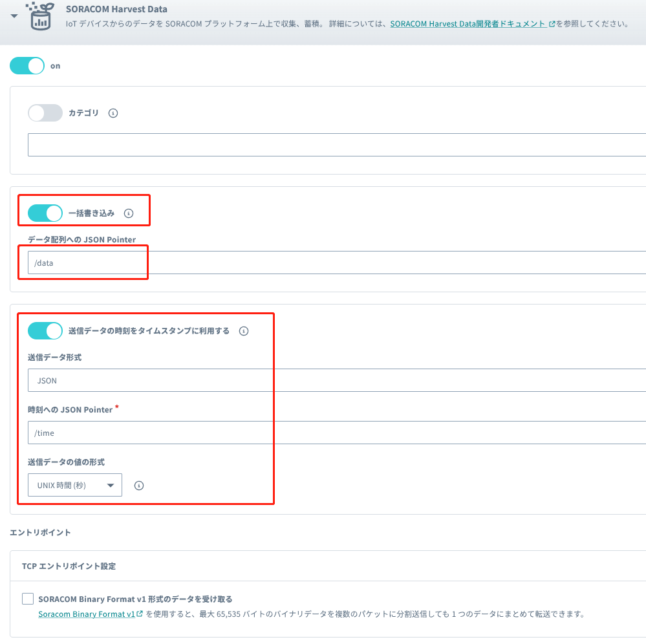Open SORACOM Harvest Data開発者ドキュメント link
646x644 pixels.
point(473,24)
